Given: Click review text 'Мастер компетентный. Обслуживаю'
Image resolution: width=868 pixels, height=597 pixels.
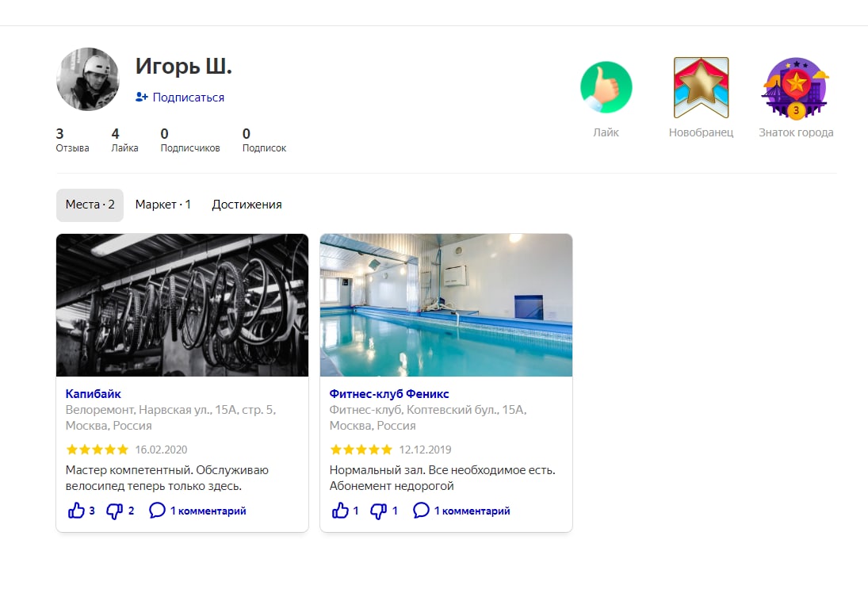Looking at the screenshot, I should click(x=167, y=470).
